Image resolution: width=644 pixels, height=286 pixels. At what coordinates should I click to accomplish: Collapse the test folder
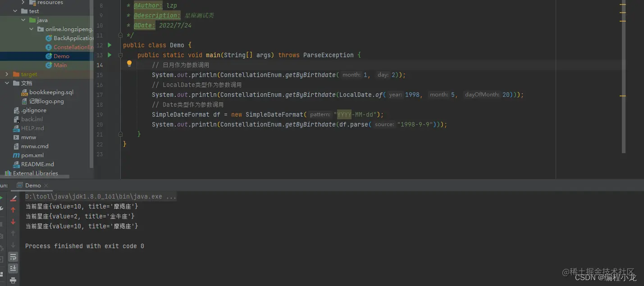coord(15,11)
